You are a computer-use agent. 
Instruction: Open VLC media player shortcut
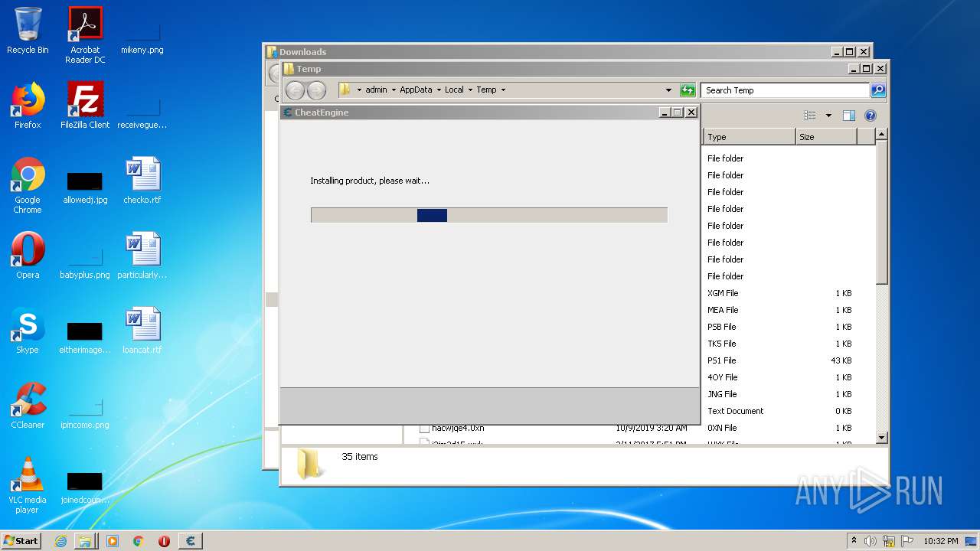[28, 485]
